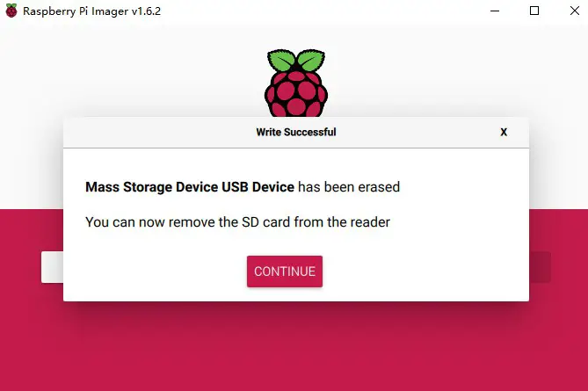The image size is (588, 391).
Task: Minimize the Raspberry Pi Imager window
Action: click(x=495, y=11)
